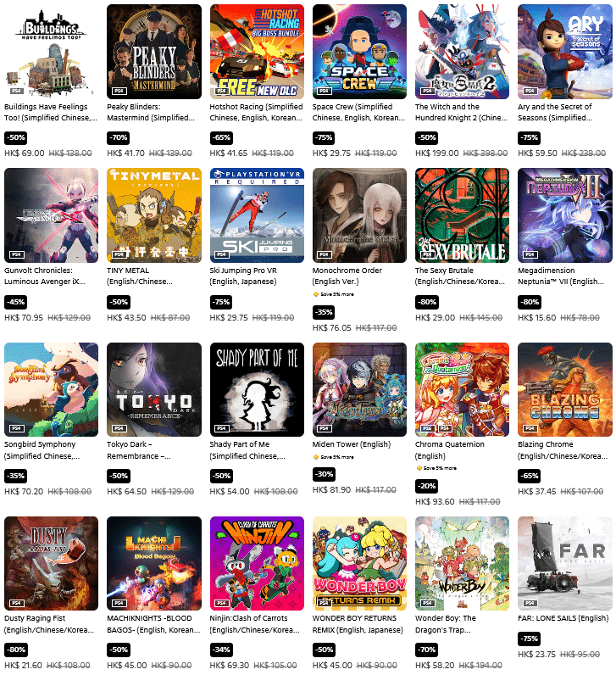Select the Ski Jumping Pro VR cover
This screenshot has width=616, height=675.
(257, 215)
